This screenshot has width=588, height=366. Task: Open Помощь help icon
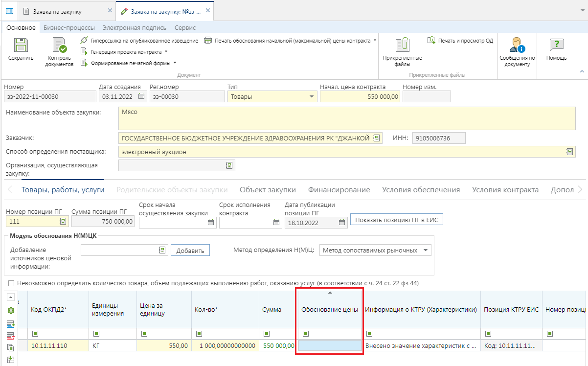[557, 46]
